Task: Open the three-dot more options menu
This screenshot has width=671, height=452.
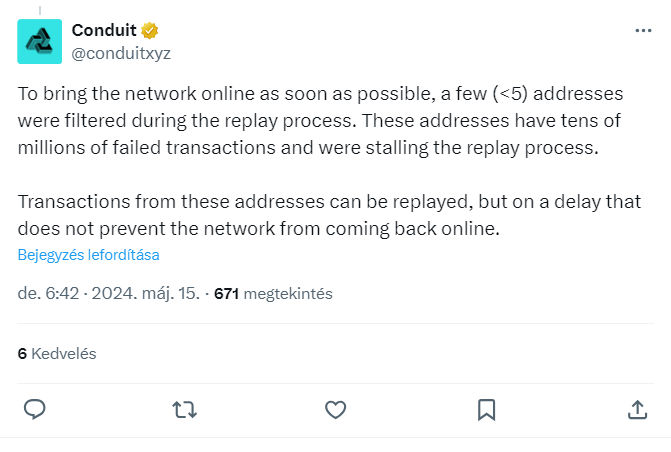Action: tap(643, 30)
